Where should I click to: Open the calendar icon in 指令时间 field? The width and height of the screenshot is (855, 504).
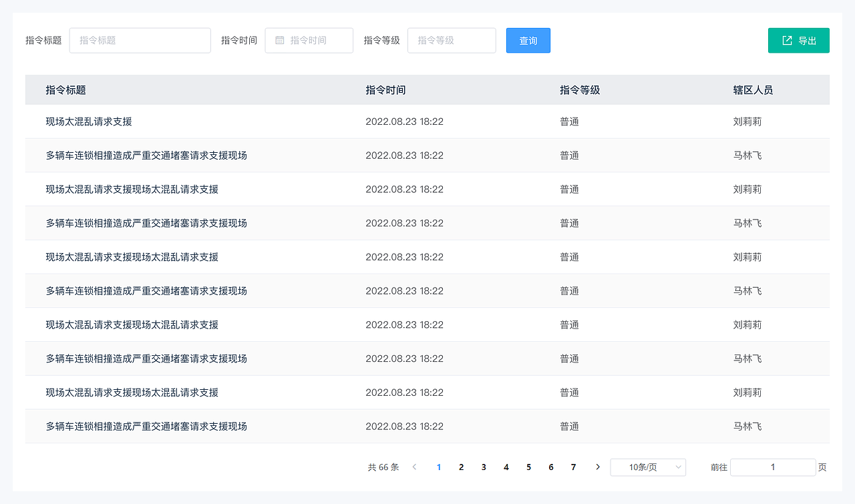click(x=279, y=40)
